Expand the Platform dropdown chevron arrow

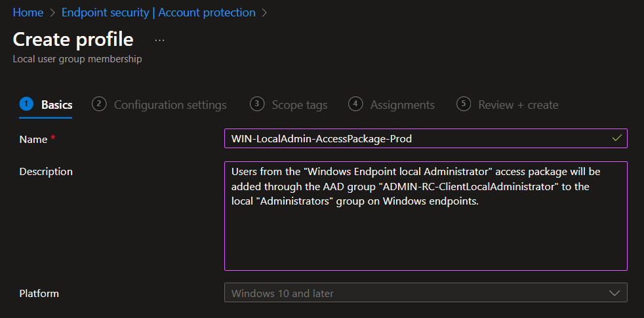pyautogui.click(x=614, y=293)
